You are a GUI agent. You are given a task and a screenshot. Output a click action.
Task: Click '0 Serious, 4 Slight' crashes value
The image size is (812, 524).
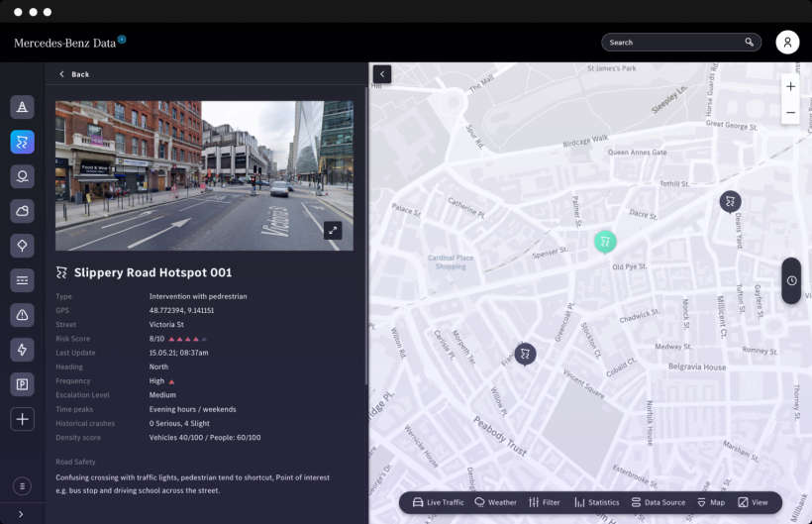(179, 424)
